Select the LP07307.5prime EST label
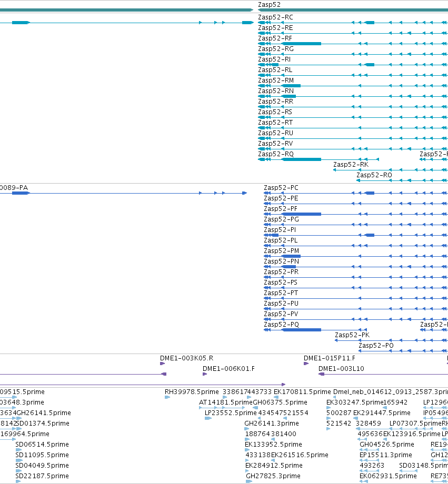448x484 pixels. [x=415, y=423]
